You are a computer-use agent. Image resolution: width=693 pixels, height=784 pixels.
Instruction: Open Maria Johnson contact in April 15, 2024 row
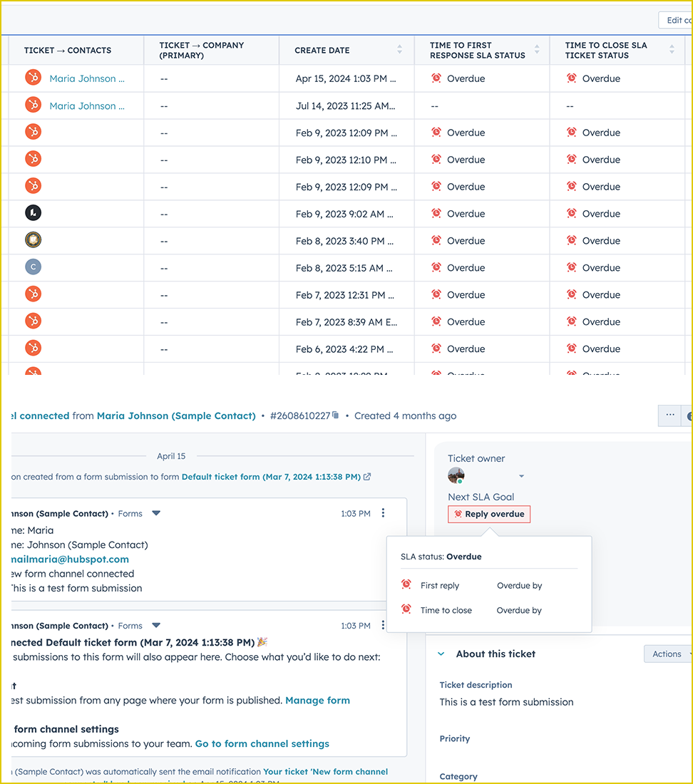[x=86, y=78]
